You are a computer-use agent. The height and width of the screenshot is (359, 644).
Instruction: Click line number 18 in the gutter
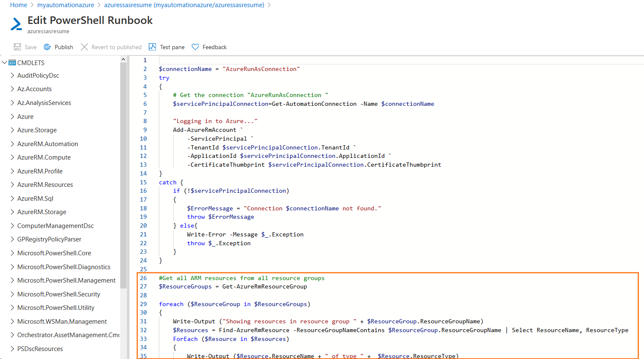pyautogui.click(x=143, y=208)
